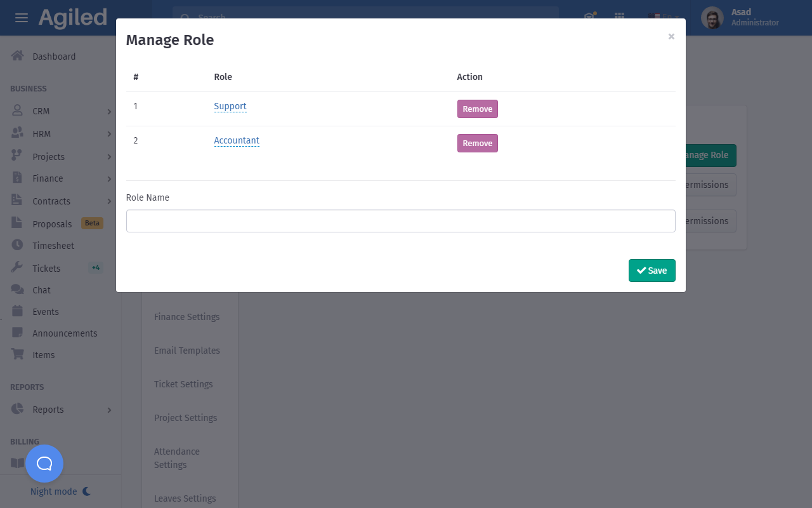This screenshot has width=812, height=508.
Task: Click the Events calendar icon
Action: 18,311
